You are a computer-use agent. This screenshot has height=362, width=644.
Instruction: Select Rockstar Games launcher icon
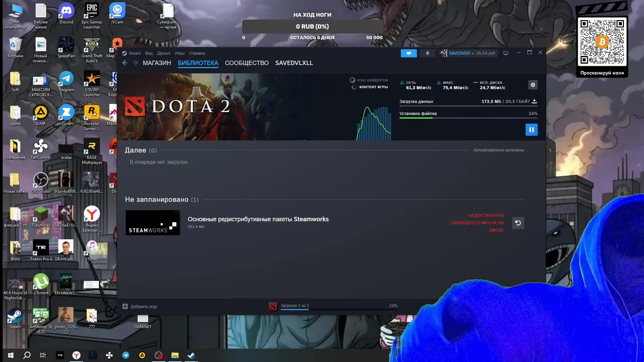coord(92,118)
